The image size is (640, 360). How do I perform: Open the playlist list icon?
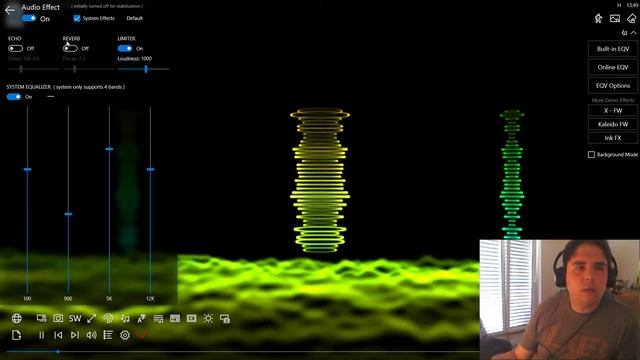(108, 335)
